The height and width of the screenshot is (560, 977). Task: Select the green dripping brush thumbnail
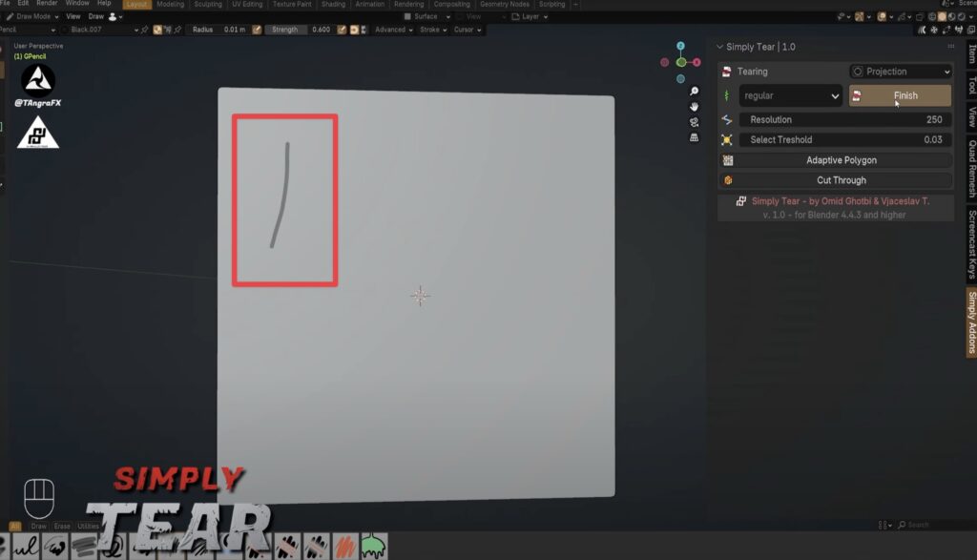click(373, 547)
